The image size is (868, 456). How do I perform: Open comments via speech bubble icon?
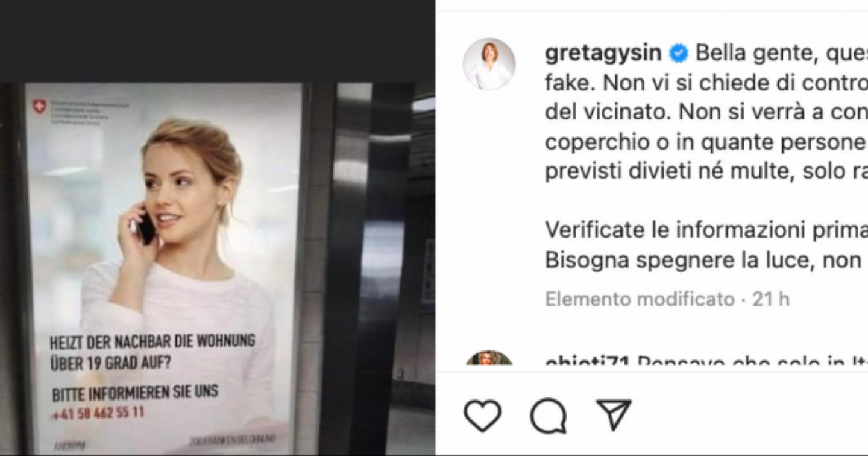point(548,416)
